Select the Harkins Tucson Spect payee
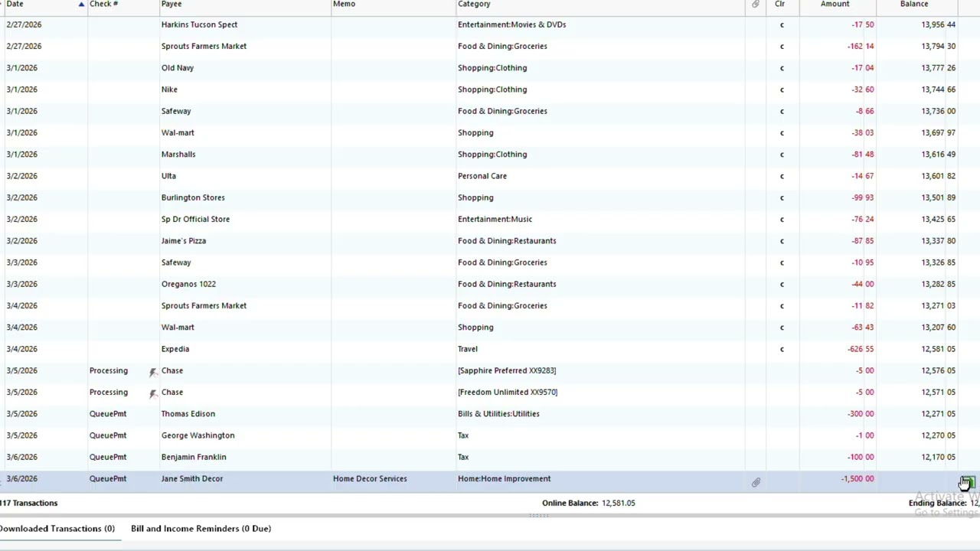Image resolution: width=980 pixels, height=551 pixels. [x=199, y=24]
